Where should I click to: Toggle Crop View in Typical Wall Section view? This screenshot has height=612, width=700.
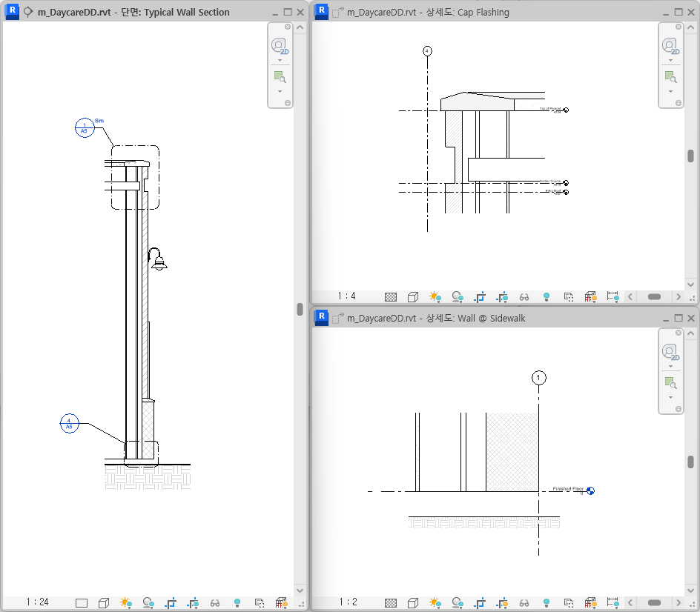[x=171, y=603]
